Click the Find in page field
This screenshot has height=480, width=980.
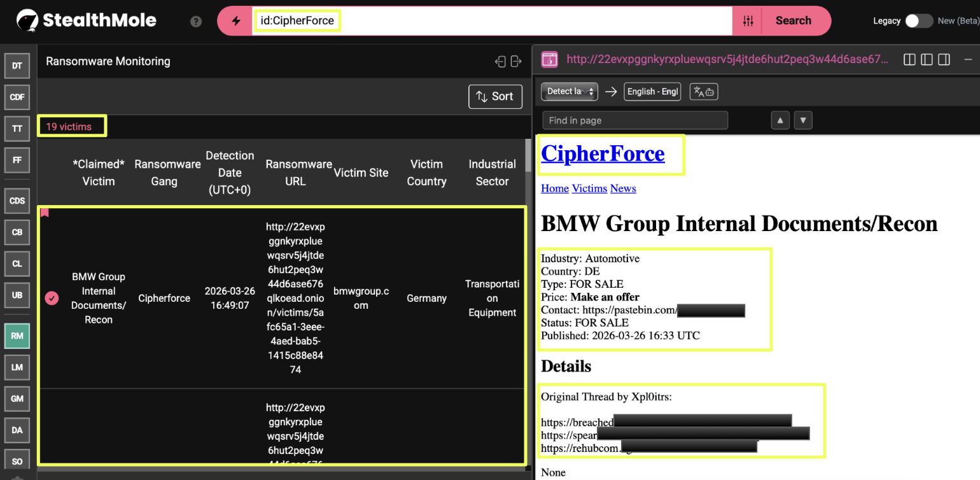coord(635,120)
